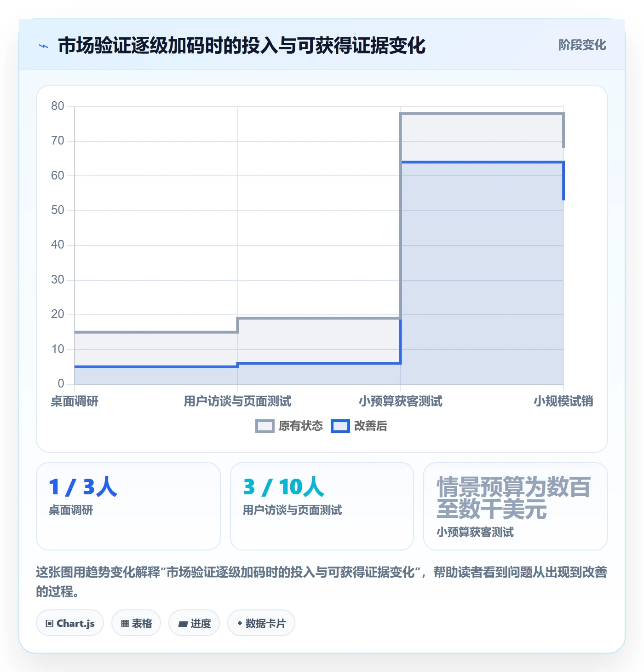Click the square icon in the Chart.js tag
Viewport: 644px width, 672px height.
pyautogui.click(x=50, y=624)
